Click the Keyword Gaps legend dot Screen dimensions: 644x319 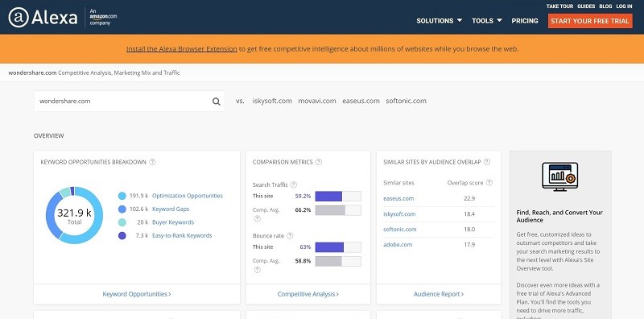coord(122,209)
